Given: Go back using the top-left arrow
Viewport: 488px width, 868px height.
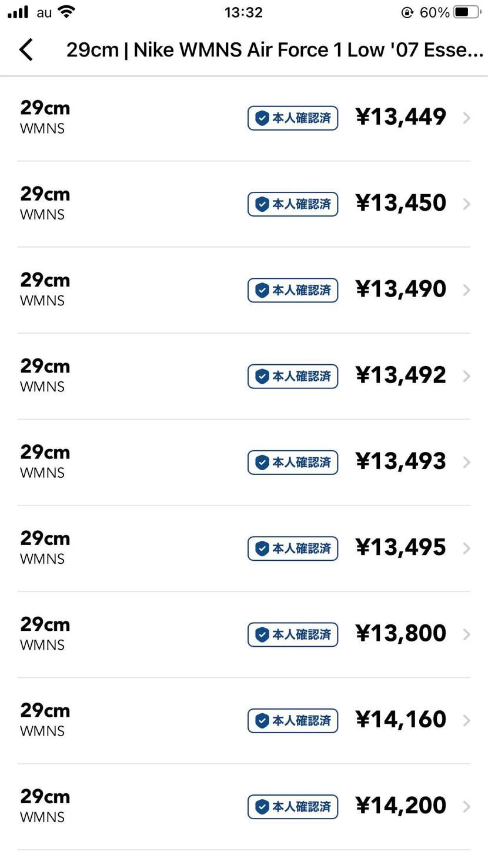Looking at the screenshot, I should (26, 50).
